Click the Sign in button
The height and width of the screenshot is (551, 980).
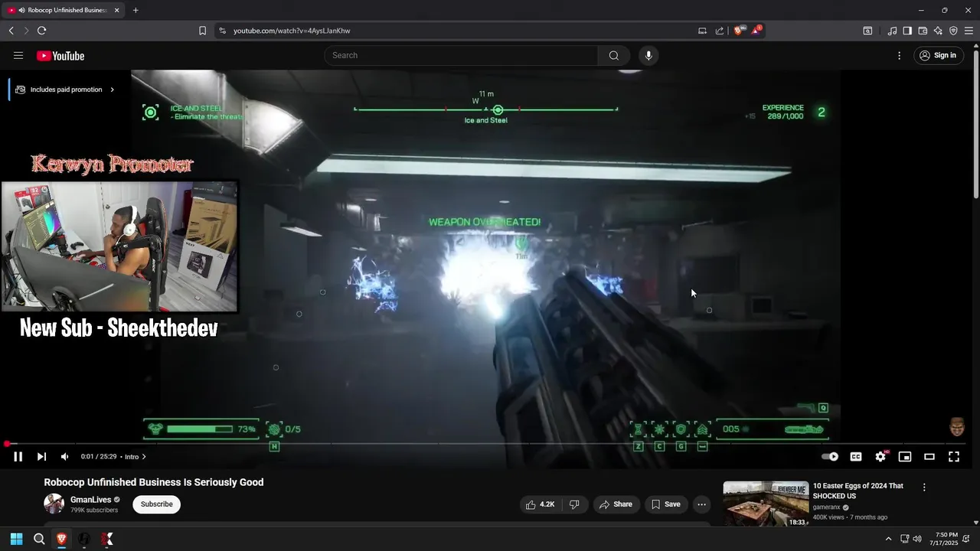(939, 55)
